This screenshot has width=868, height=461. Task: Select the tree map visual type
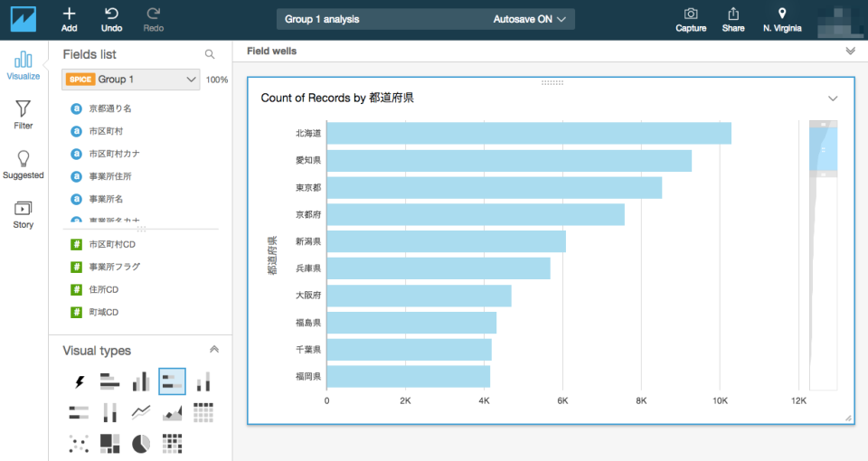click(x=109, y=443)
